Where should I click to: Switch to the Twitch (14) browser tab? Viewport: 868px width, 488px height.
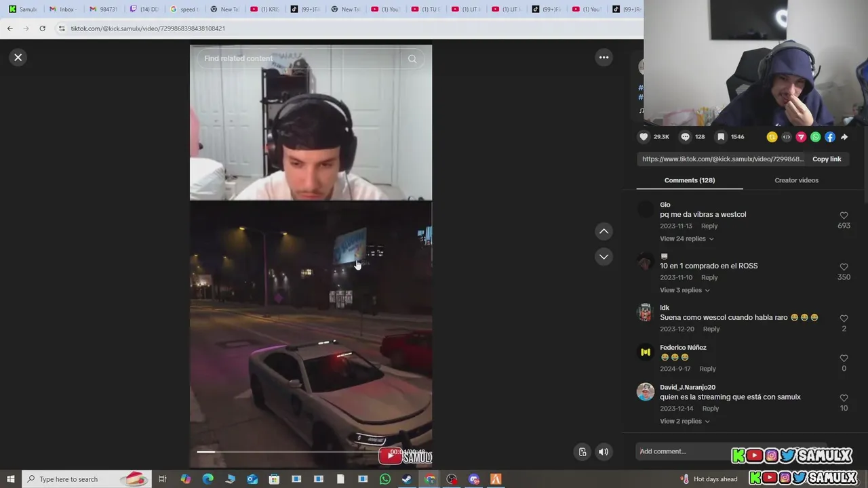(143, 9)
